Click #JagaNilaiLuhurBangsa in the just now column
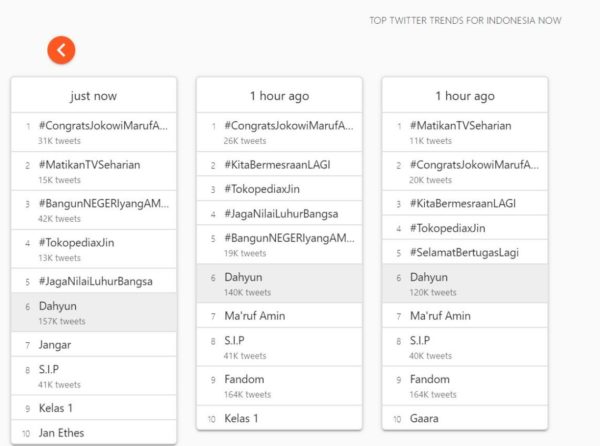Screen dimensions: 600x446 (95, 281)
